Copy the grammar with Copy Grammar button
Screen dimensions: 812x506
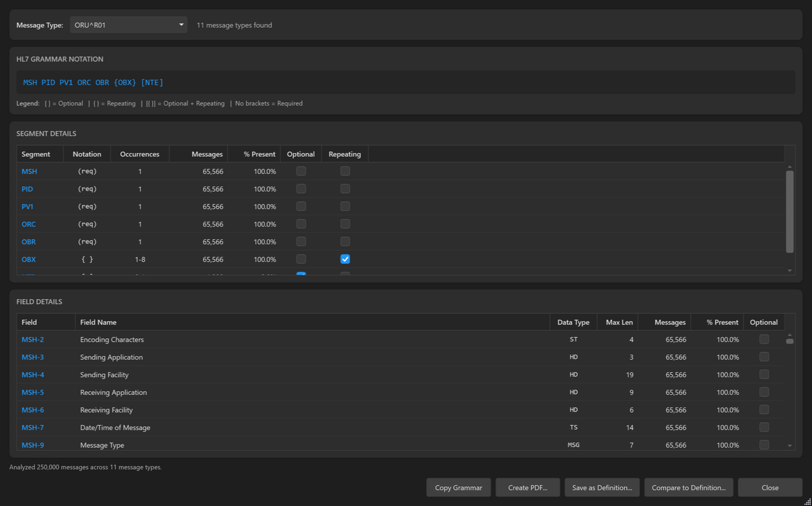point(459,488)
